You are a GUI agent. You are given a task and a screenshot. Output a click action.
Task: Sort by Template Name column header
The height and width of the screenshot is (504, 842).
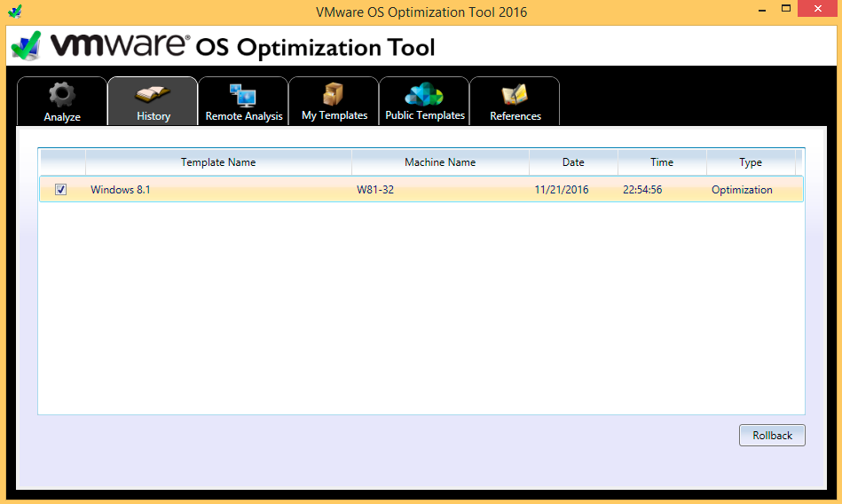218,162
